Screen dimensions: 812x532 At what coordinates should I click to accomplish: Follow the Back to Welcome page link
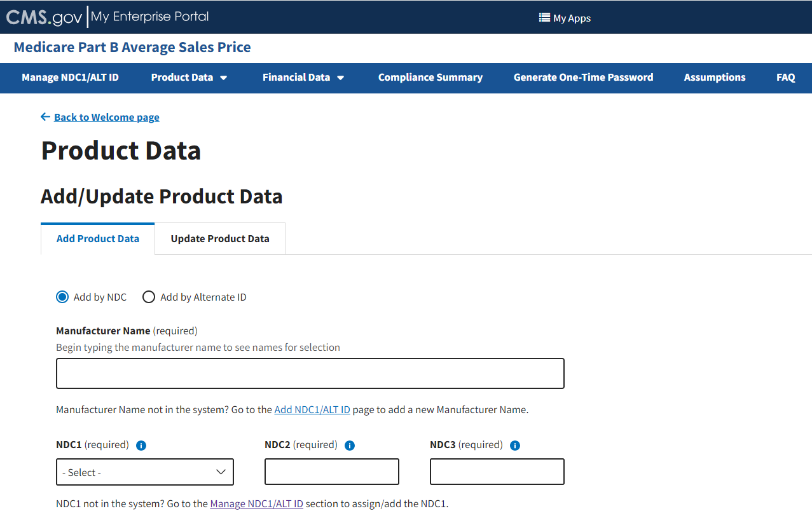coord(106,117)
